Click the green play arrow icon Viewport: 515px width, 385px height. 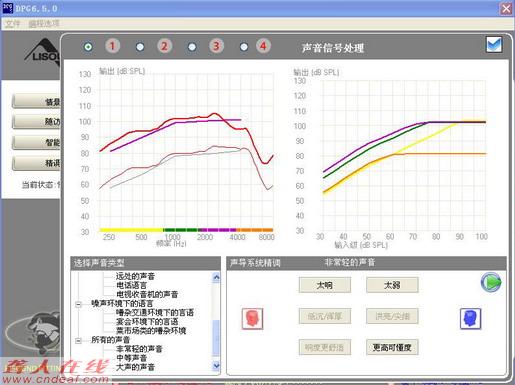point(491,282)
